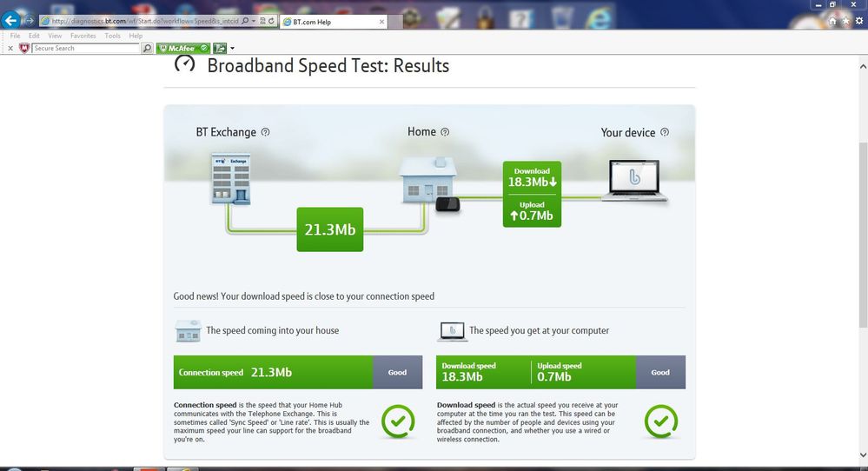The height and width of the screenshot is (471, 868).
Task: Open the Tools menu
Action: click(x=112, y=36)
